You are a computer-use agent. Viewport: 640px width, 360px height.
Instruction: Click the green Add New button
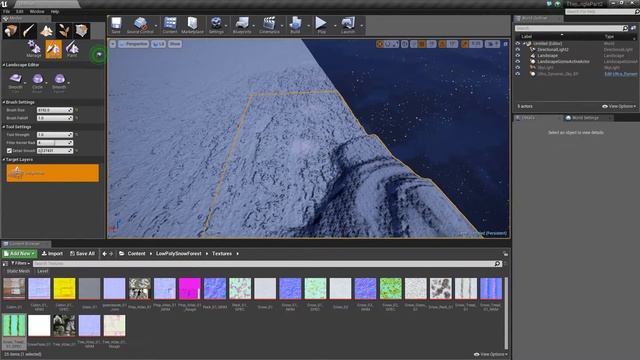(19, 253)
